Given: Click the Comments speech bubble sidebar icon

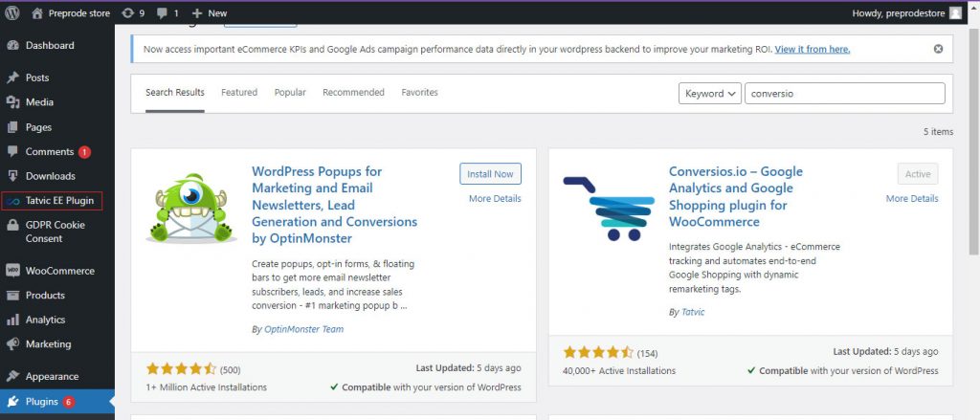Looking at the screenshot, I should point(12,152).
